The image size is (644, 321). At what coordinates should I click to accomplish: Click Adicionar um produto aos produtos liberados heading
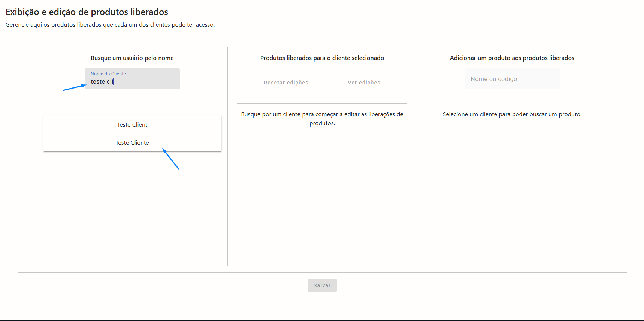(512, 58)
